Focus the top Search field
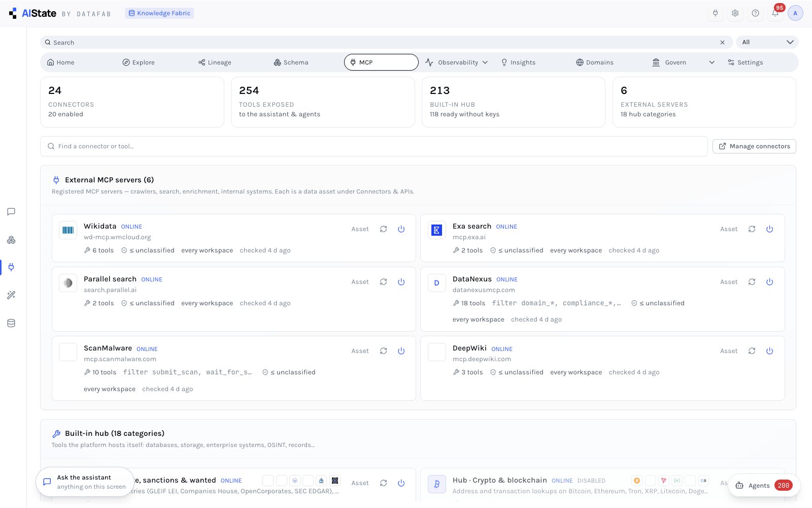Image resolution: width=812 pixels, height=508 pixels. [386, 43]
